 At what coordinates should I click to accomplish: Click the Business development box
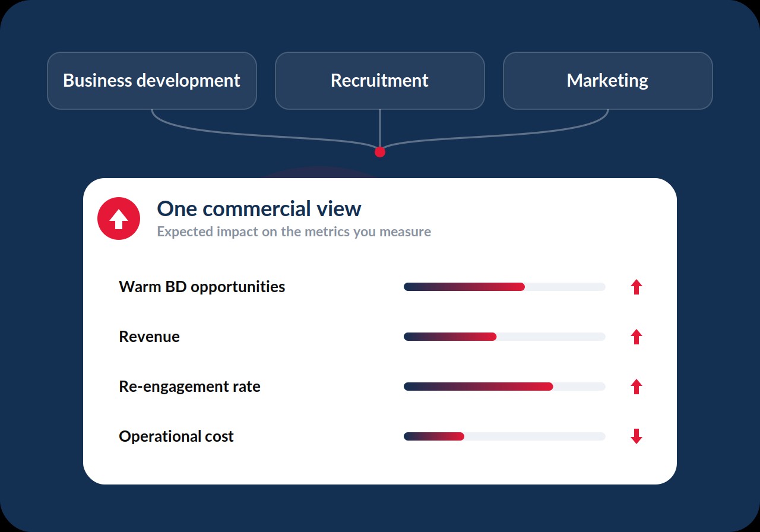click(152, 81)
